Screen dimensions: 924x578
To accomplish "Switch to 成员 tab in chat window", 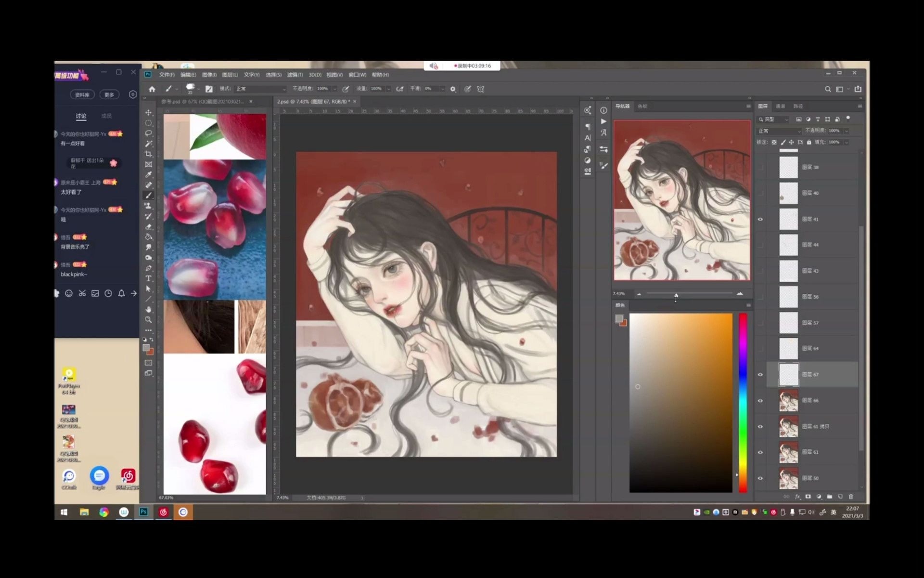I will pyautogui.click(x=106, y=116).
